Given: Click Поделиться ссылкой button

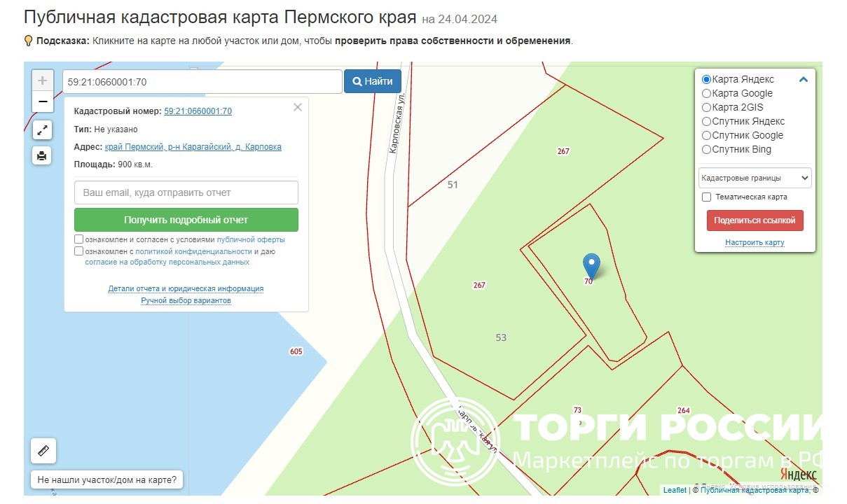Looking at the screenshot, I should pyautogui.click(x=755, y=220).
